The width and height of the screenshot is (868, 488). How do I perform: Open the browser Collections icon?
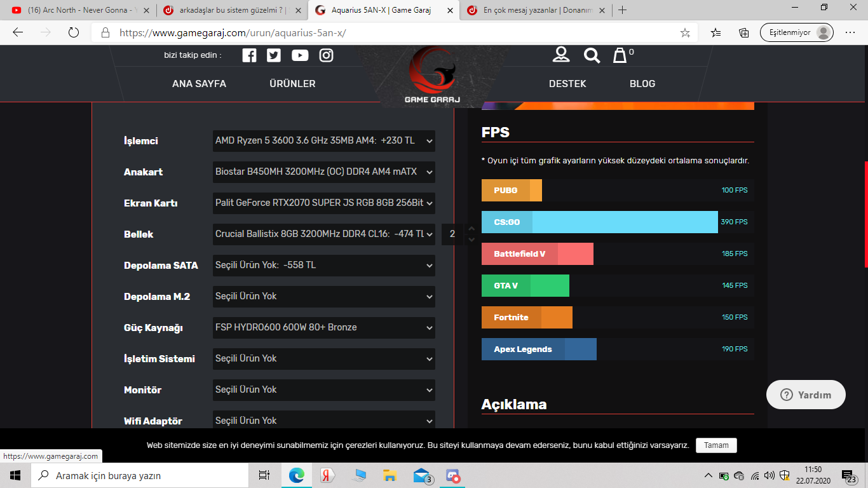(744, 32)
